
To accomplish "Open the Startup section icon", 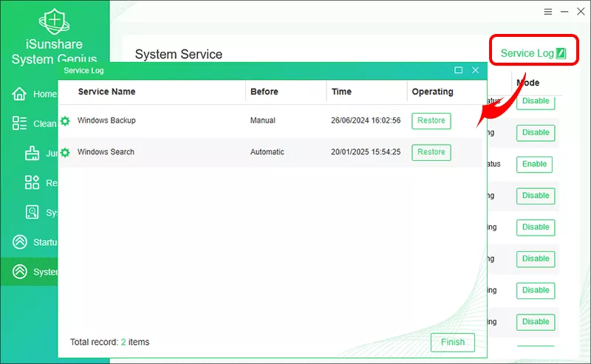I will 20,242.
